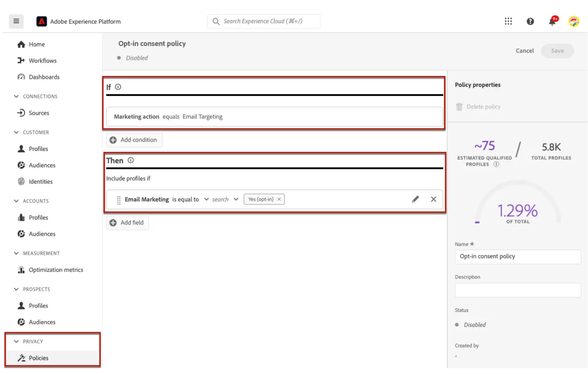Grab the Email Marketing row drag handle

(x=119, y=200)
